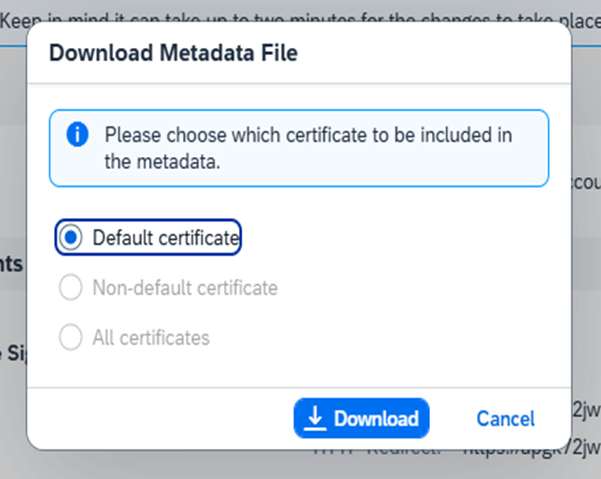
Task: Click the "Non-default certificate" label text
Action: (x=184, y=288)
